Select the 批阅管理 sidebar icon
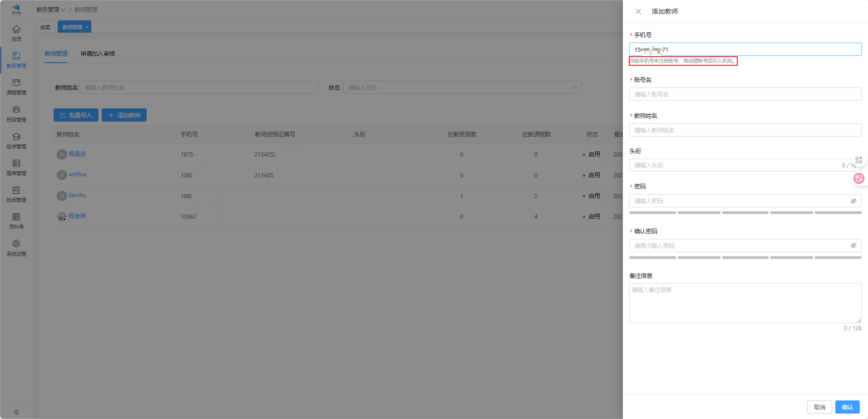This screenshot has height=419, width=868. click(16, 190)
